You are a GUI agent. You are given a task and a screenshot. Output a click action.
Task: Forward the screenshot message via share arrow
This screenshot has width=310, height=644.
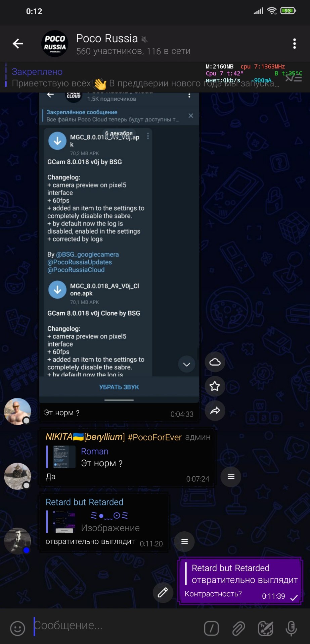tap(215, 410)
